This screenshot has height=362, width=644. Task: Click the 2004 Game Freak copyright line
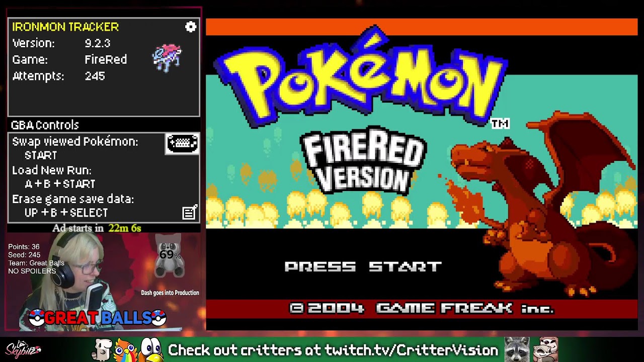[422, 308]
